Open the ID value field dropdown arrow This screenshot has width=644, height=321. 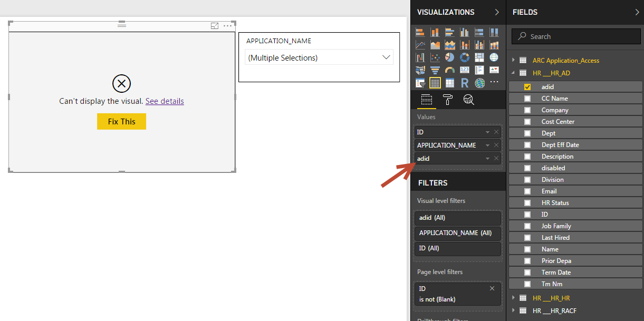[488, 132]
